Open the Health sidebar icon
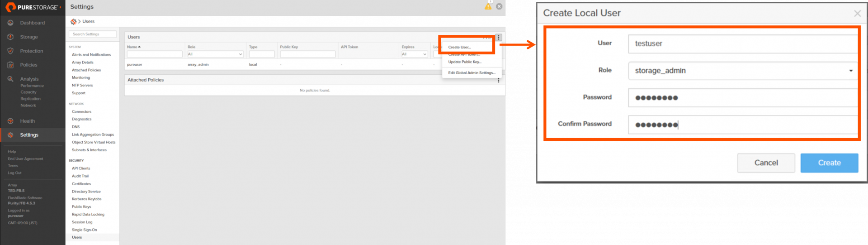 coord(10,121)
